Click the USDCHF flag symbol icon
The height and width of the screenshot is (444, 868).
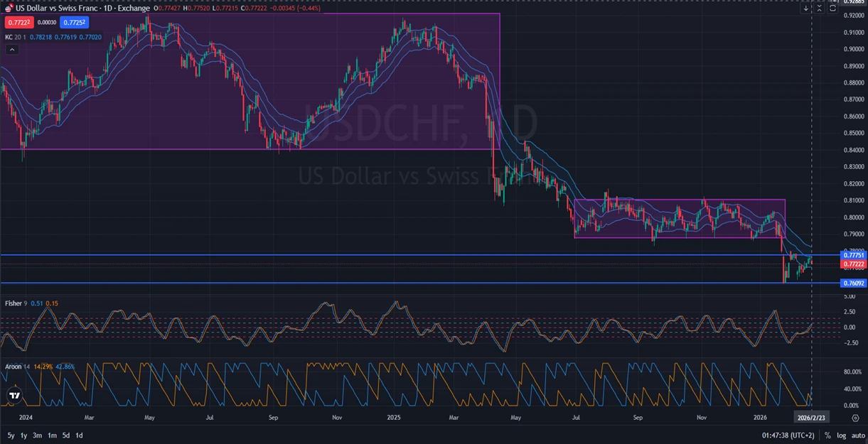point(9,9)
